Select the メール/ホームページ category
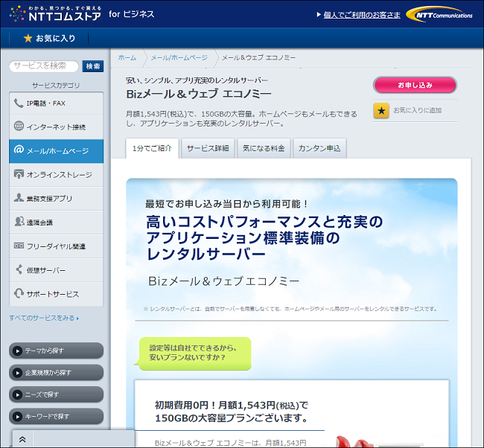 click(56, 151)
